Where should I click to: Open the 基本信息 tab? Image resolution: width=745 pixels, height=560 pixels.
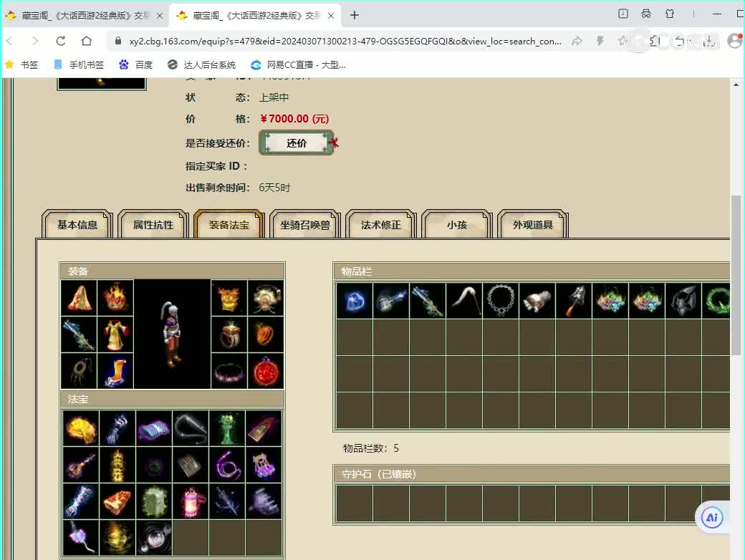tap(77, 224)
